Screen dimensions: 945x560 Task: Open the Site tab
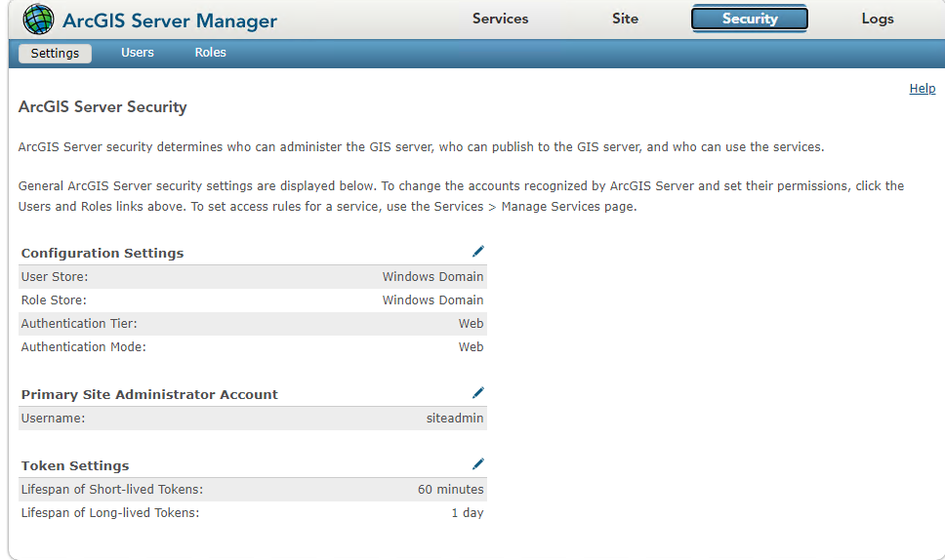click(625, 19)
